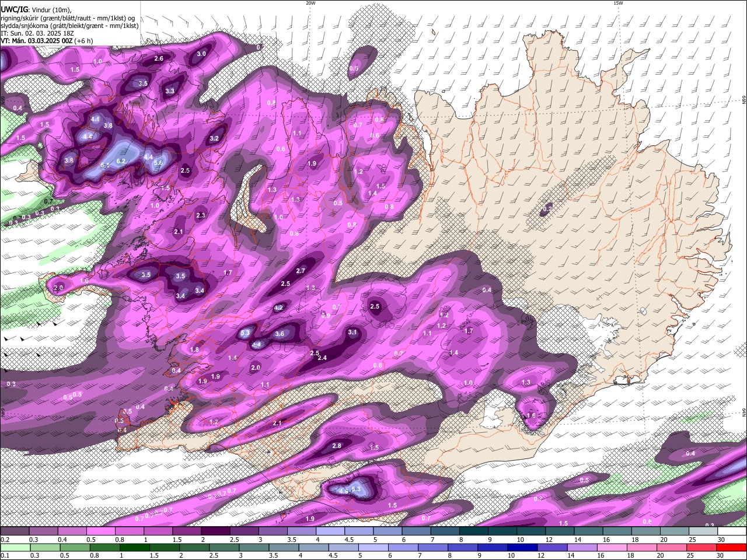Viewport: 747px width, 560px height.
Task: Click the 'rigning/skúrir' description line
Action: 68,18
